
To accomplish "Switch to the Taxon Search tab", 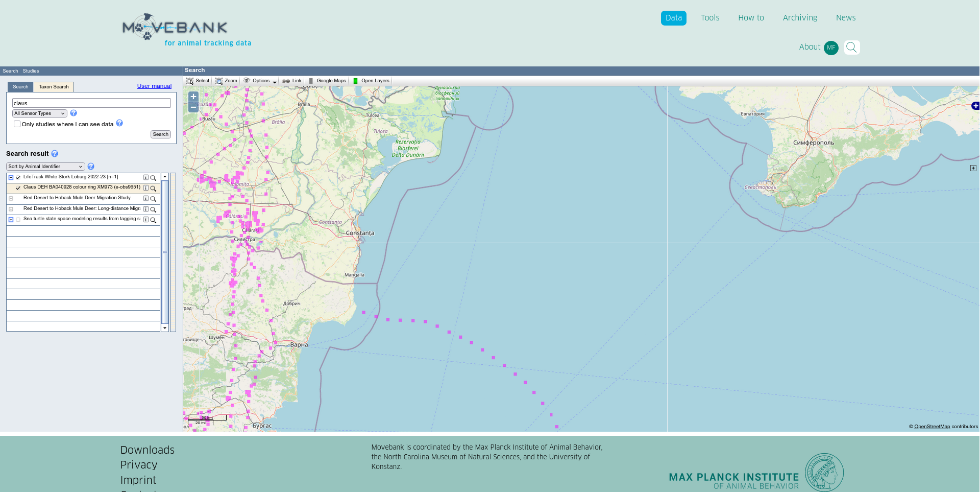I will (x=54, y=87).
